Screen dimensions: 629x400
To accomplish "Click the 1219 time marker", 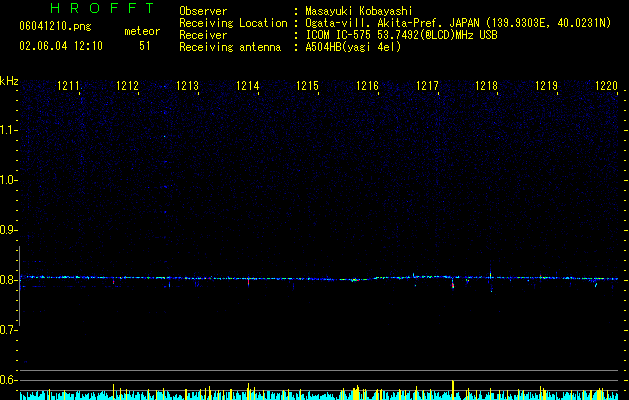I will tap(546, 86).
